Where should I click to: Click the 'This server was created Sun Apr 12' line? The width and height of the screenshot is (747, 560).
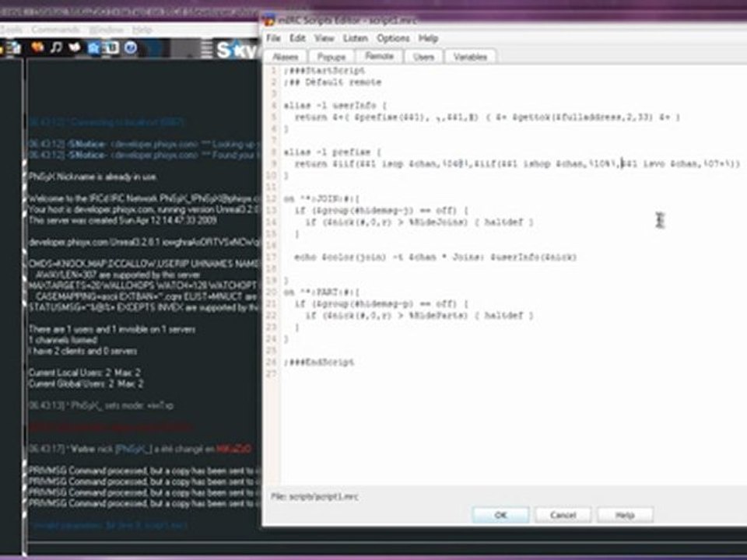pyautogui.click(x=123, y=220)
